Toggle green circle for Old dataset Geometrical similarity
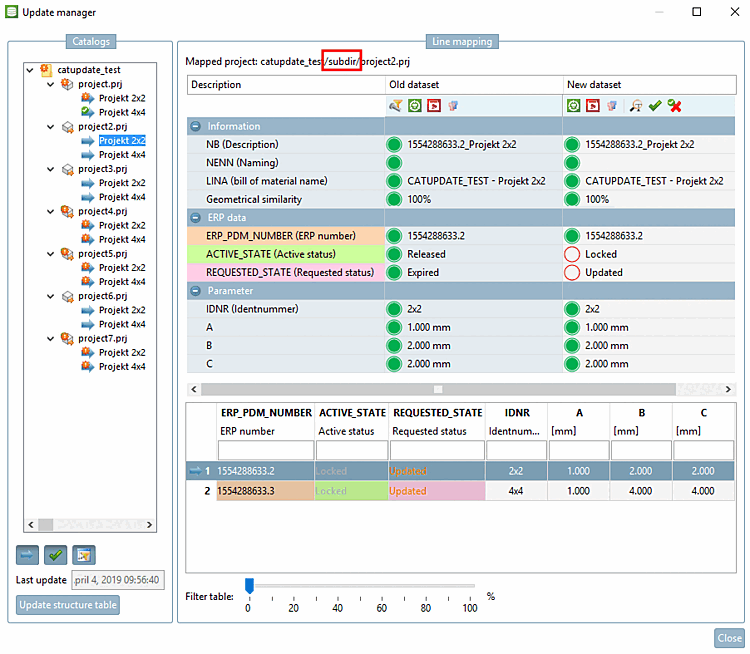Viewport: 750px width, 654px height. coord(395,200)
